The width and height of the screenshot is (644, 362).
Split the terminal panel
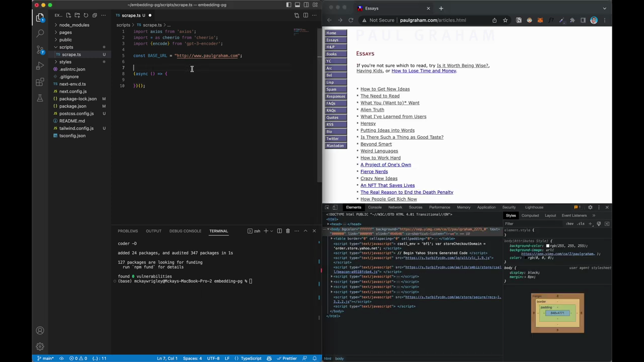(x=279, y=231)
